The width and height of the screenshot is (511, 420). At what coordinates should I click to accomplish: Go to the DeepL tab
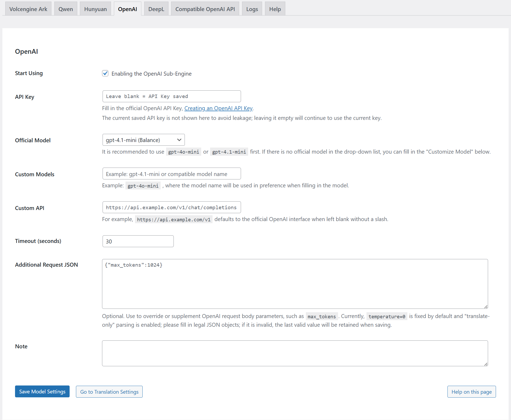pyautogui.click(x=156, y=9)
